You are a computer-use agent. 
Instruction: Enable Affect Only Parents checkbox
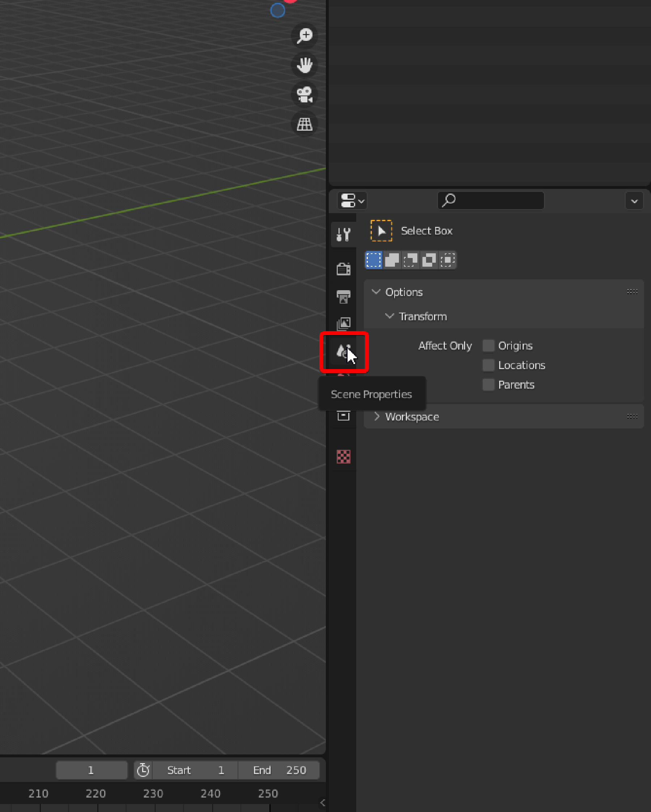click(488, 385)
